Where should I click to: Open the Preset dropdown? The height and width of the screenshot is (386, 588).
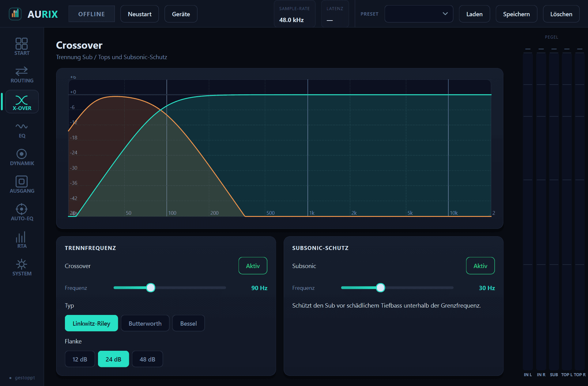coord(419,14)
